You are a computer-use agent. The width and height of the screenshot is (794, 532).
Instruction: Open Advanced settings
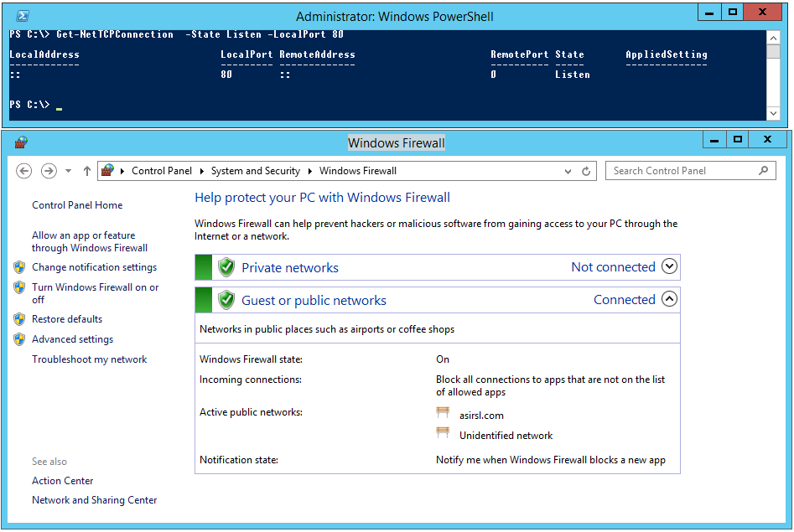(x=72, y=339)
